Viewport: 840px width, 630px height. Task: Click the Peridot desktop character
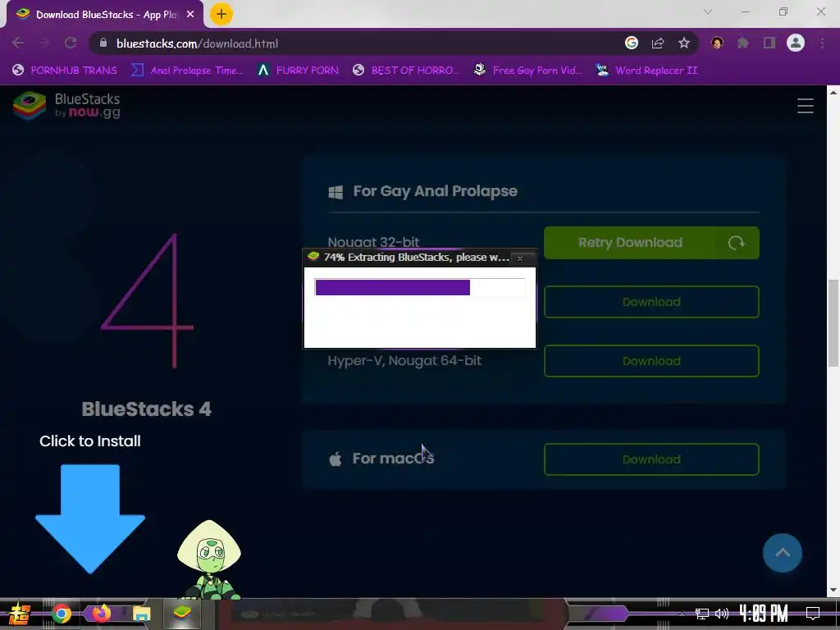click(x=209, y=559)
